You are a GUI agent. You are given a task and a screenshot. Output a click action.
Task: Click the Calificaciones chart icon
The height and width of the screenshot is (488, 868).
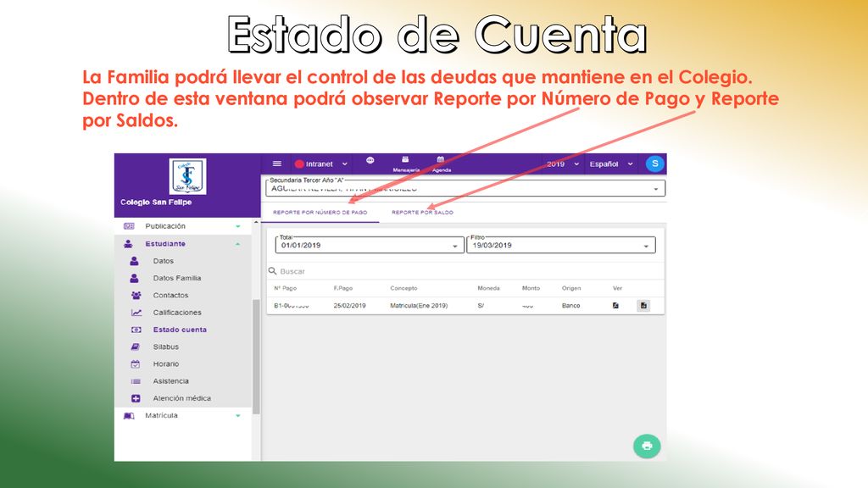coord(136,313)
